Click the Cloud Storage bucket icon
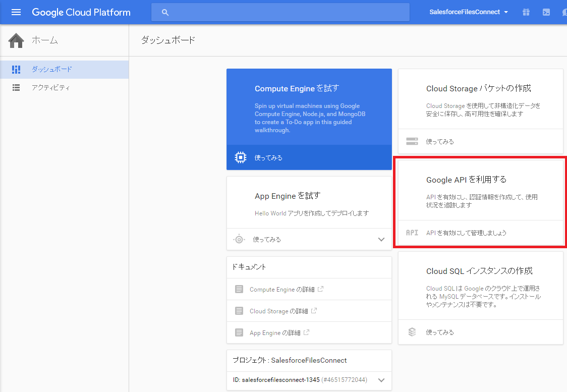Image resolution: width=567 pixels, height=392 pixels. click(x=412, y=141)
